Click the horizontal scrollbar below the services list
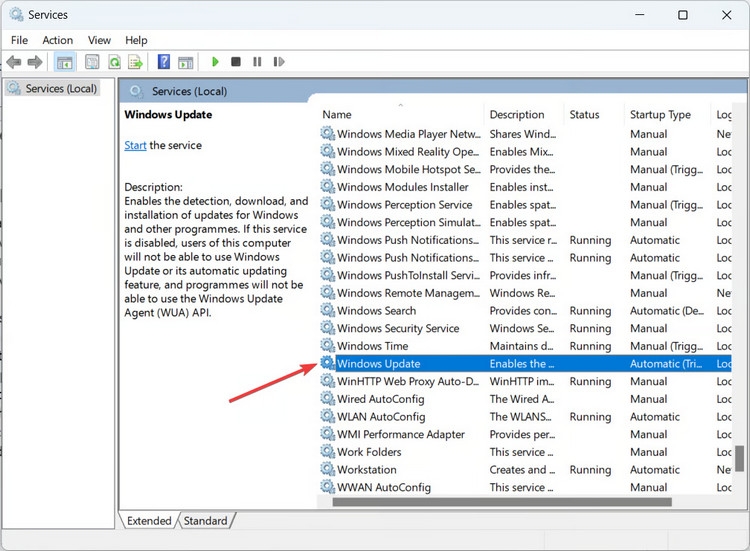Screen dimensions: 750x551 point(502,502)
